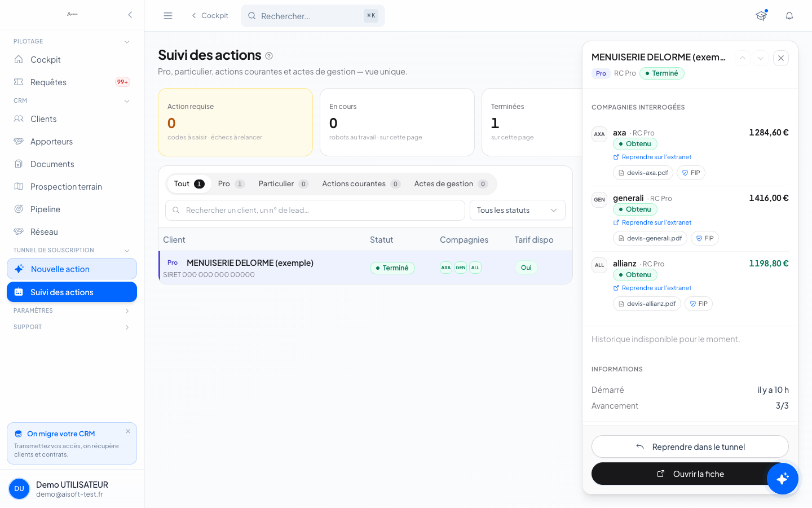
Task: Open the graduation cap tutorial icon
Action: pyautogui.click(x=761, y=16)
